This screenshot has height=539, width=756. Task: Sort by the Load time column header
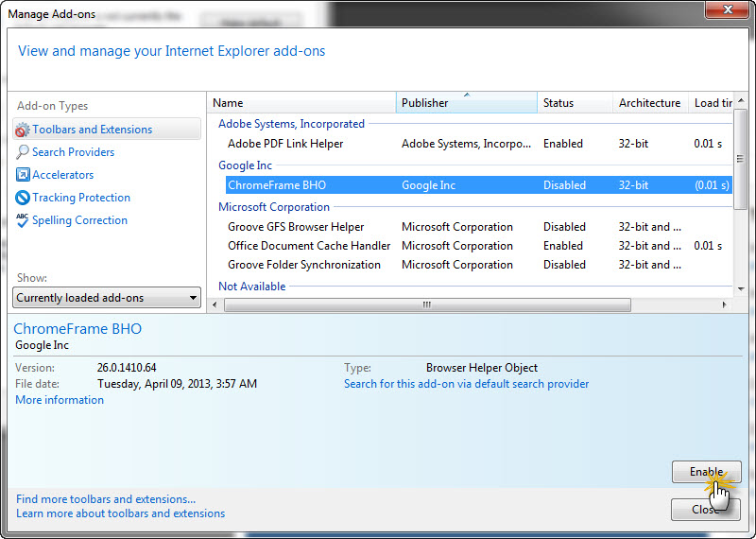click(712, 103)
